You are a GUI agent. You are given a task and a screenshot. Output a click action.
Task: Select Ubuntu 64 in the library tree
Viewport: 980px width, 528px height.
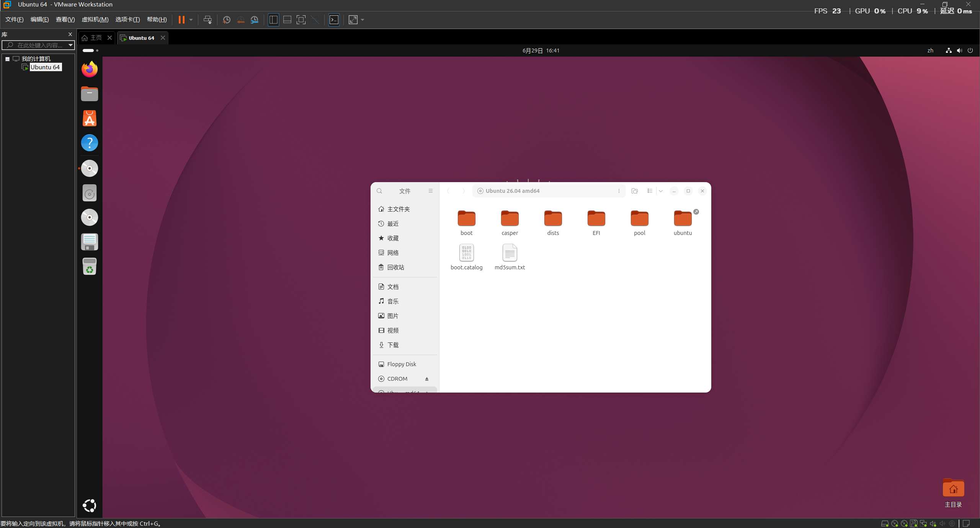click(45, 67)
